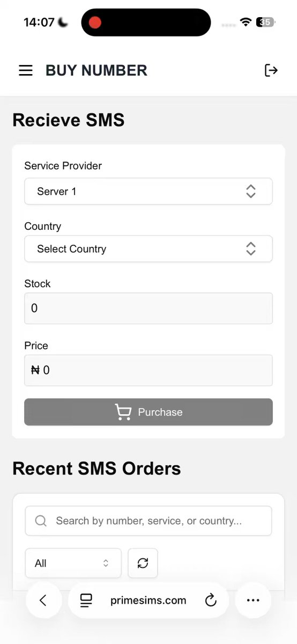Click the refresh orders icon button
The height and width of the screenshot is (644, 297).
click(143, 563)
